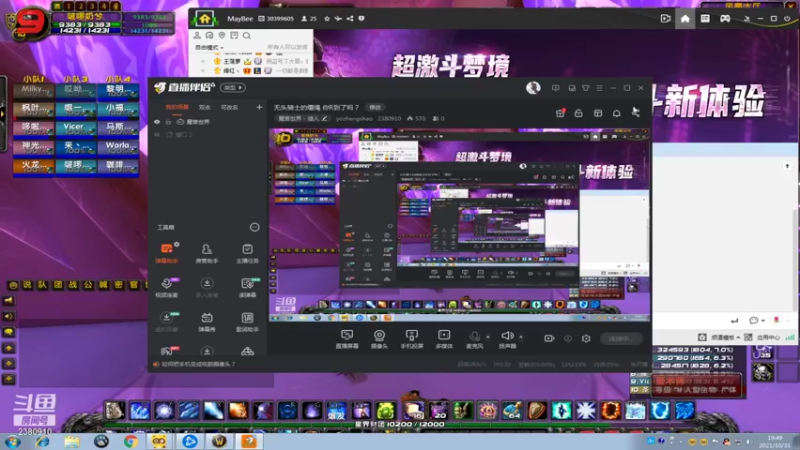This screenshot has width=800, height=450.
Task: Edit the 魔兽世界 category tag
Action: 304,118
